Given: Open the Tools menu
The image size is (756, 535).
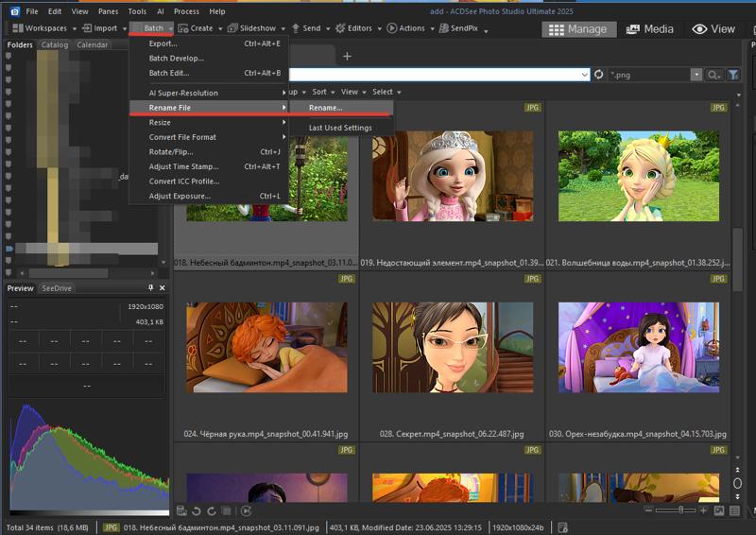Looking at the screenshot, I should [137, 11].
